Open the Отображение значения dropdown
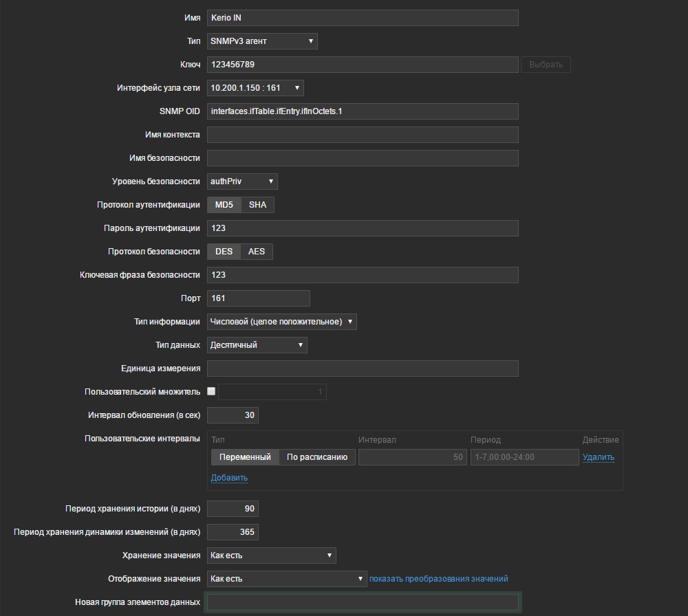This screenshot has width=688, height=616. pos(286,579)
